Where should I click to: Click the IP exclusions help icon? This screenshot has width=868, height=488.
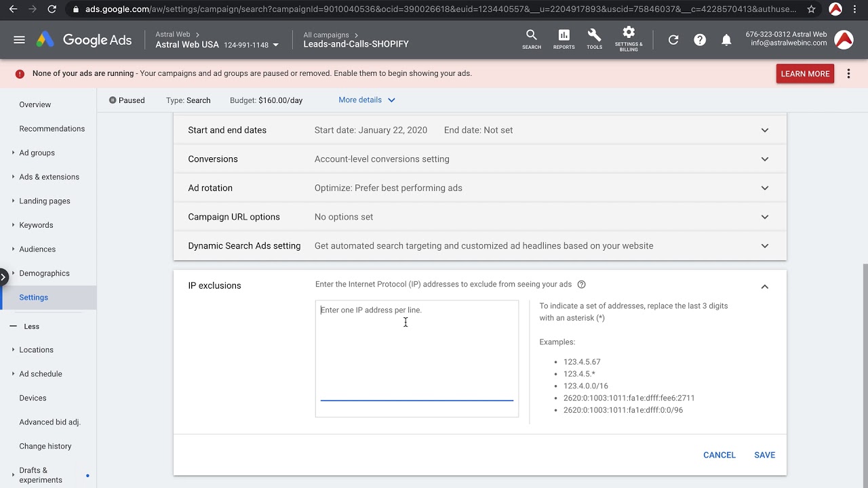(581, 285)
